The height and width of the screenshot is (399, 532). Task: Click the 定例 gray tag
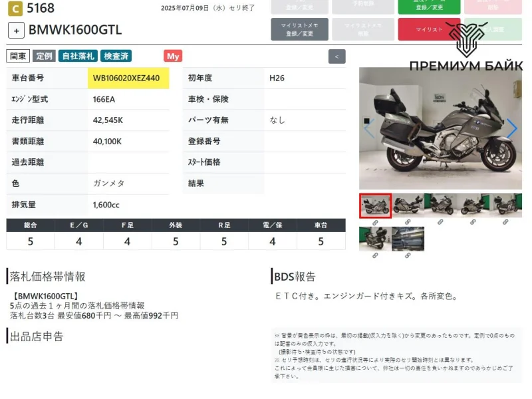44,57
